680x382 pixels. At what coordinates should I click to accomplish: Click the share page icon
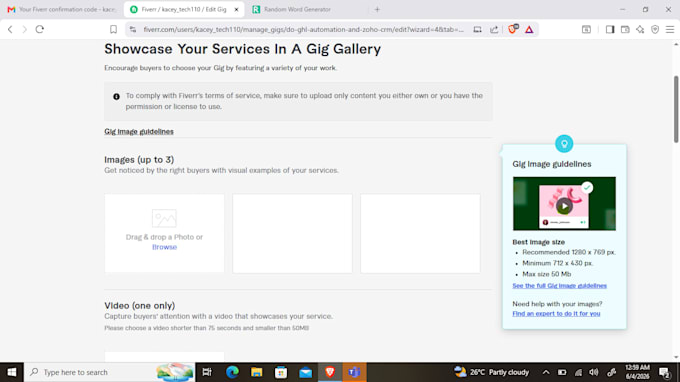[494, 29]
